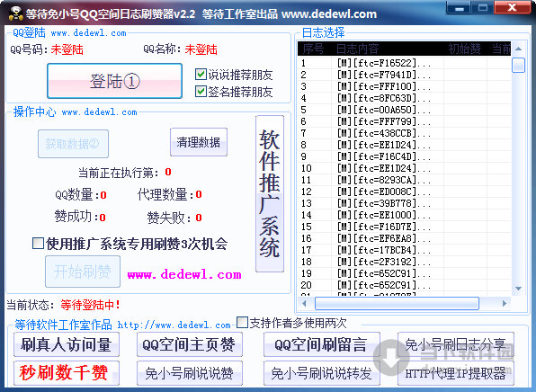
Task: Open QQ空间刷留言 tool
Action: (x=321, y=344)
